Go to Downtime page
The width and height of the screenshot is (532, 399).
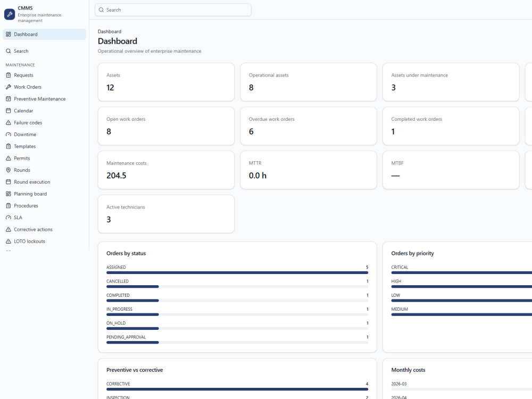[45, 135]
